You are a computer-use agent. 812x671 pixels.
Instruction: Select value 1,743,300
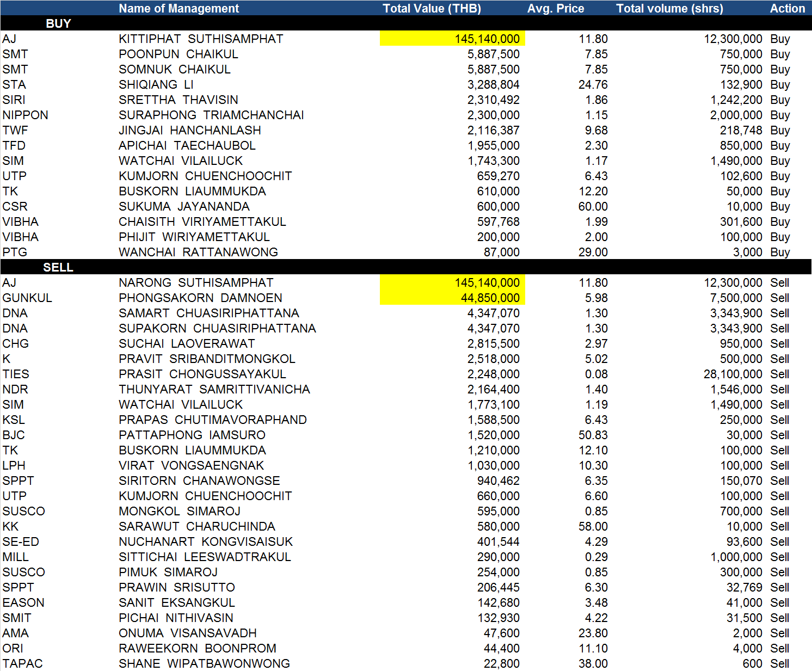point(493,161)
